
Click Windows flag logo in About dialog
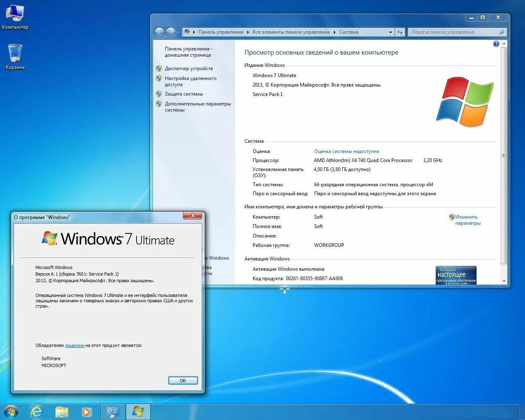click(50, 238)
